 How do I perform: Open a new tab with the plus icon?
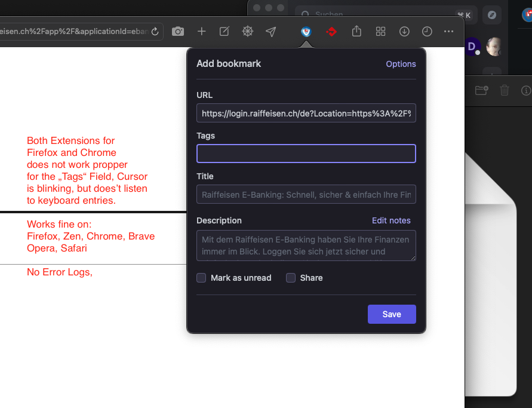click(201, 32)
